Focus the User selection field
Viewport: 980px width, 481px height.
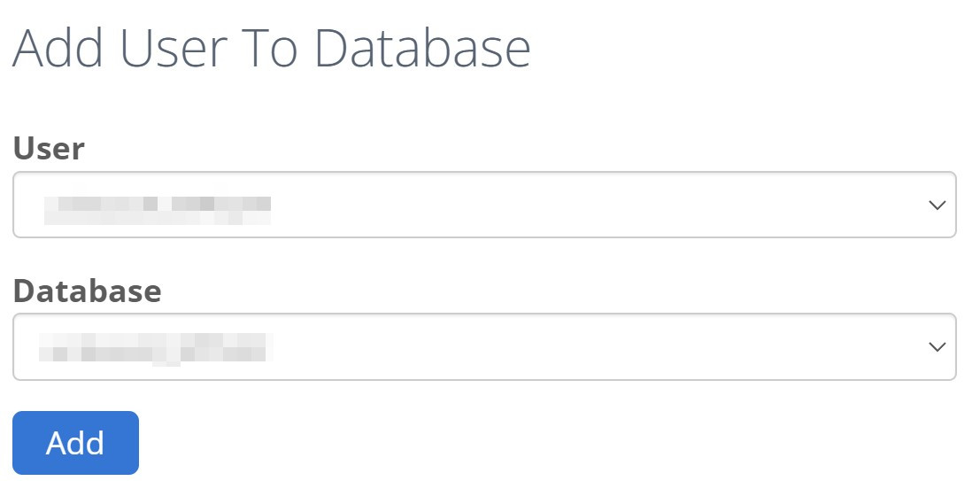(484, 206)
